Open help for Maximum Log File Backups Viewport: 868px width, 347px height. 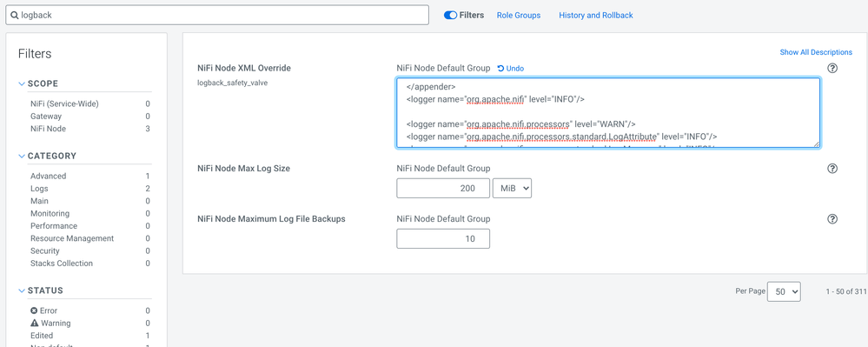832,219
